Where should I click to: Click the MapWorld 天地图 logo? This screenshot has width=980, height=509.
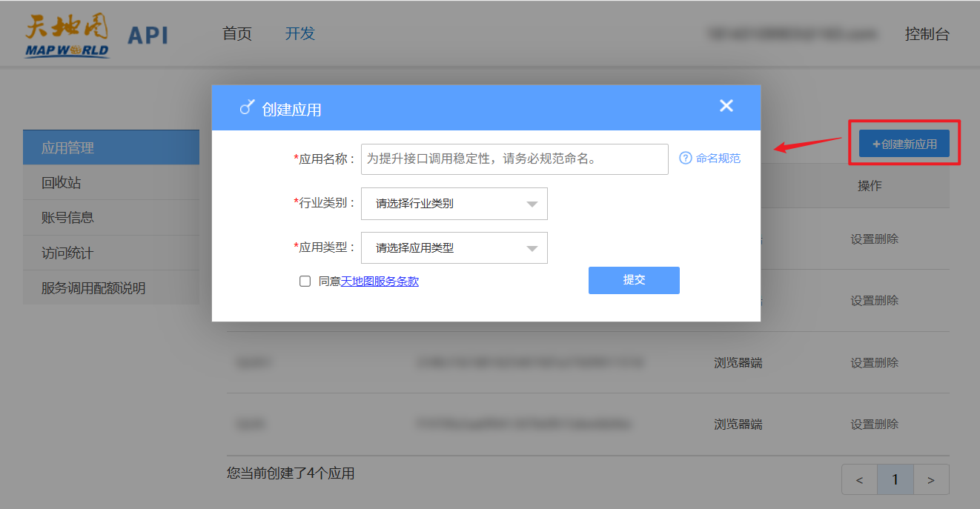coord(67,36)
